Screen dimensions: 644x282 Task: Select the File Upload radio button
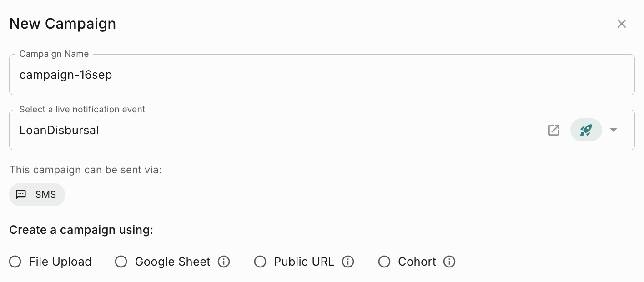coord(15,262)
